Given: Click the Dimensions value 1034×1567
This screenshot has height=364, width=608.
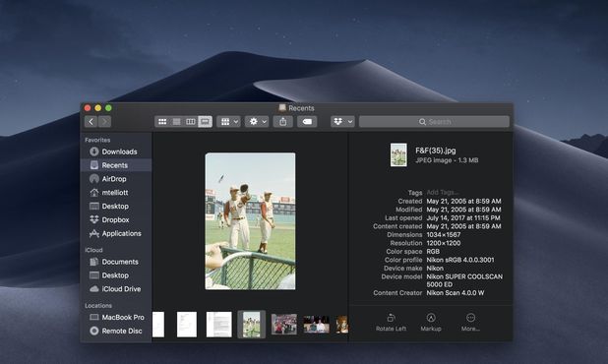Looking at the screenshot, I should [443, 234].
